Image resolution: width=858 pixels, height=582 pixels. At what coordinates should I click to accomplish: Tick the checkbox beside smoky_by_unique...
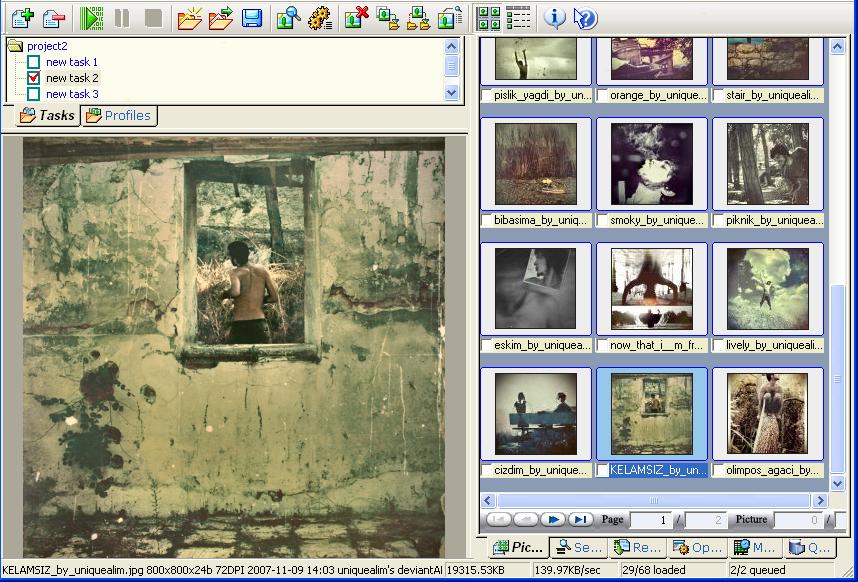[x=602, y=220]
